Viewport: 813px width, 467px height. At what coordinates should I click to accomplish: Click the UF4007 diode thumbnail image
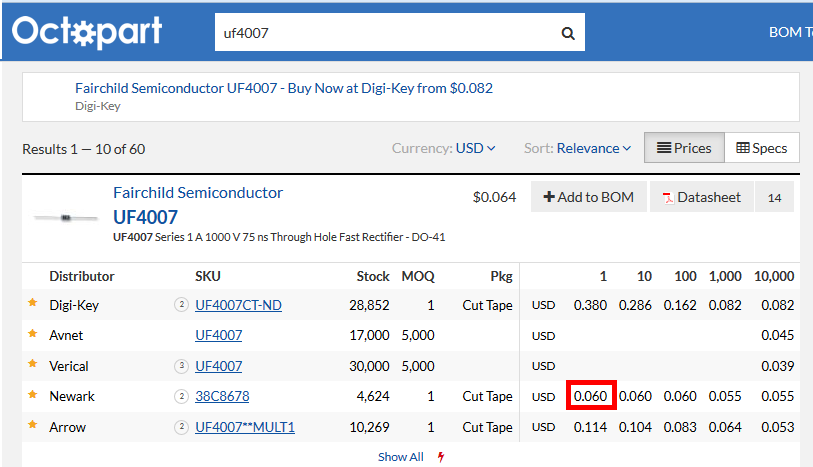pyautogui.click(x=66, y=218)
